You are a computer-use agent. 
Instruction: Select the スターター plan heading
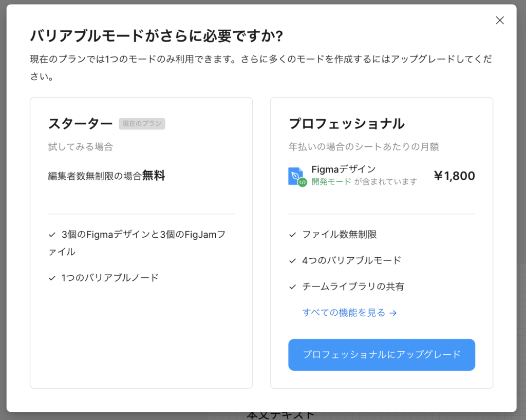[x=80, y=124]
